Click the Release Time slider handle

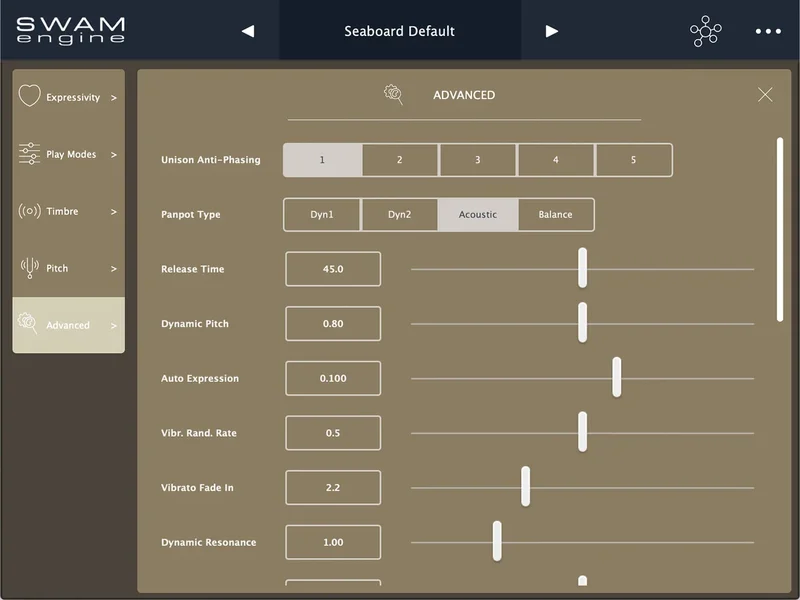[x=582, y=268]
